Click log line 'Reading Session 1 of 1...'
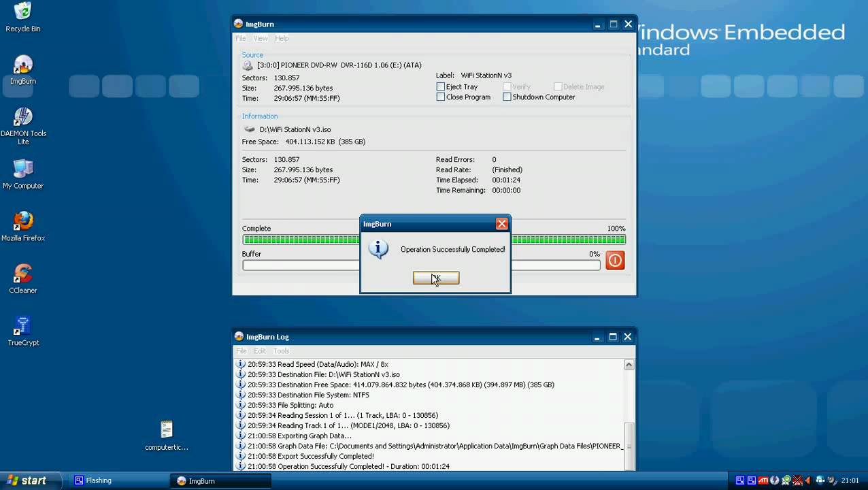Screen dimensions: 868x490 tap(343, 415)
